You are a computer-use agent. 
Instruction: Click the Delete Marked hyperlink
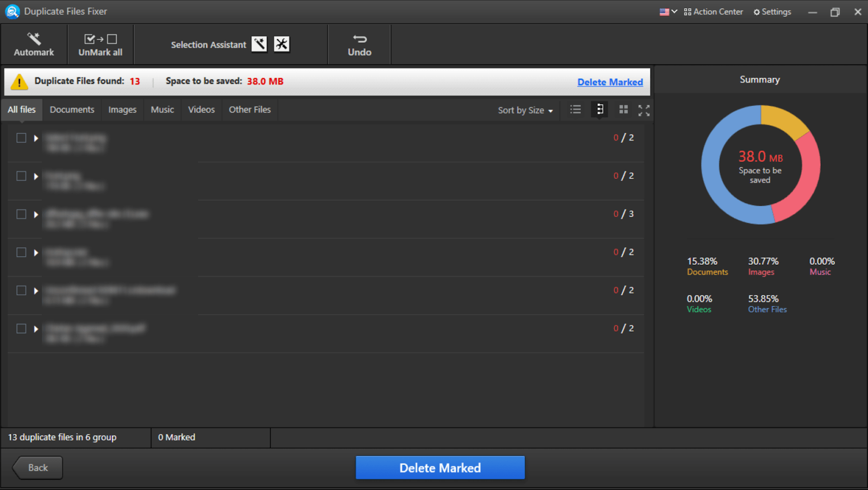pyautogui.click(x=610, y=82)
